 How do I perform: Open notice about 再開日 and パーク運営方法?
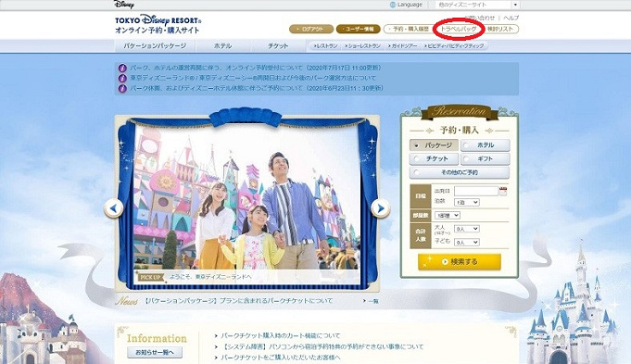pyautogui.click(x=253, y=78)
